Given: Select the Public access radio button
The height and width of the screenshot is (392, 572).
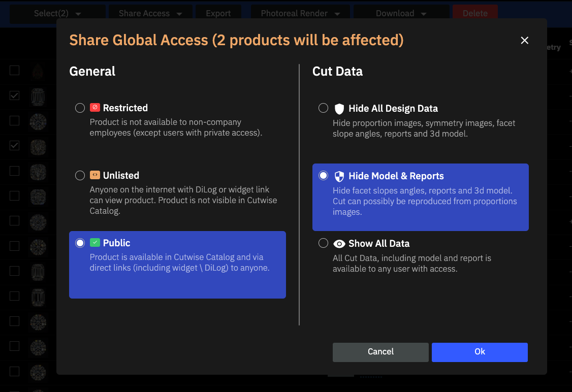Looking at the screenshot, I should 80,243.
